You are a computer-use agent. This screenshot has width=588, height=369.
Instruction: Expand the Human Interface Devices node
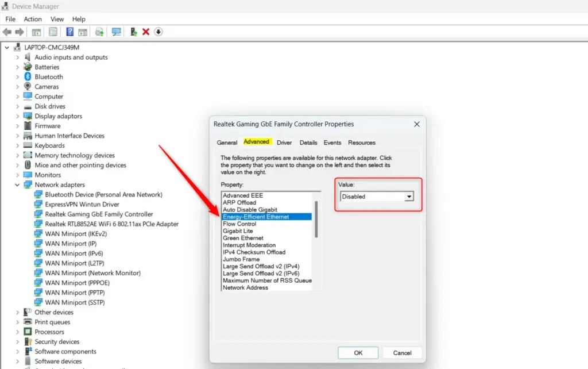click(17, 136)
